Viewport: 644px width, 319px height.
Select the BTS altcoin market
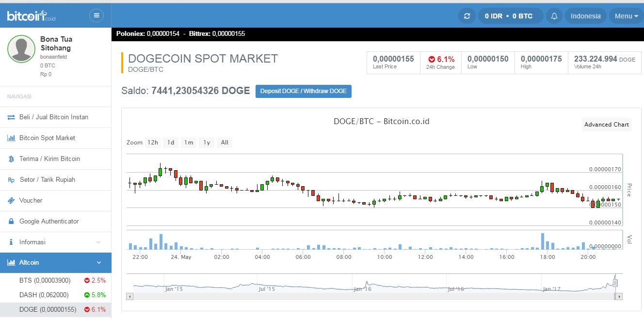pyautogui.click(x=56, y=280)
